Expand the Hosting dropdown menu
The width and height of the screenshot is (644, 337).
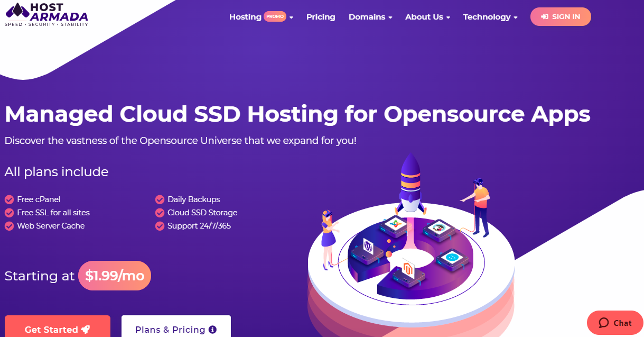245,16
